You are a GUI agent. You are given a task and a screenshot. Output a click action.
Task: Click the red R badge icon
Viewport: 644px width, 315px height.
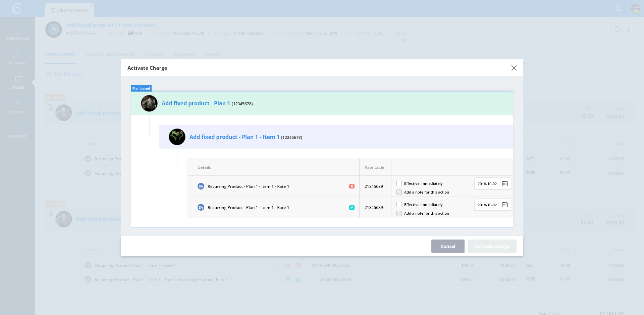click(x=352, y=187)
